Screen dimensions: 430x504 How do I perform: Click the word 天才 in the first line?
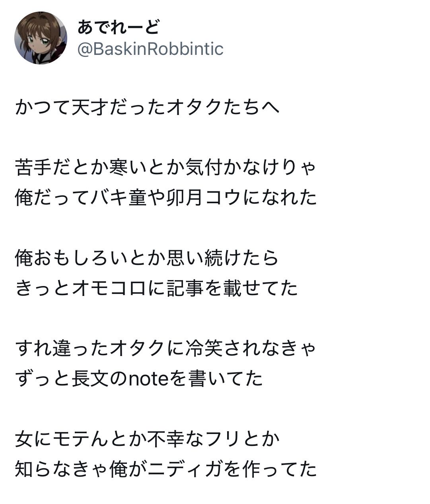click(x=90, y=107)
